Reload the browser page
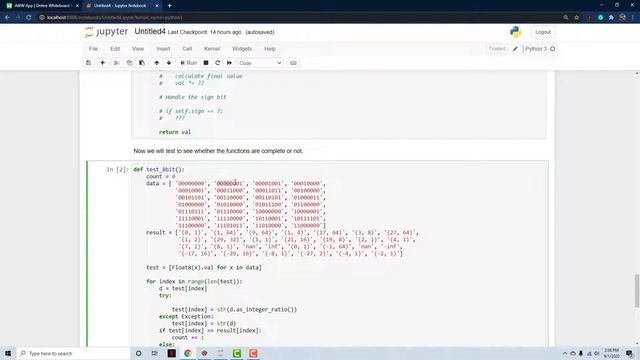 (x=29, y=18)
